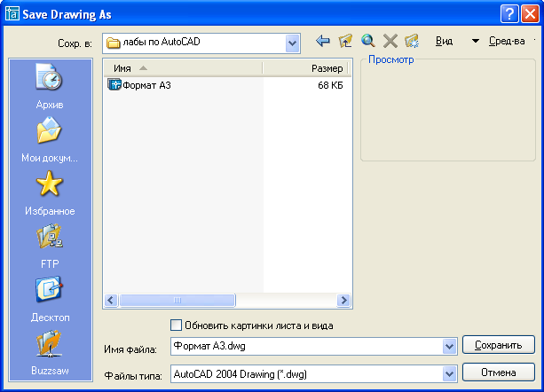Go to the Мои документы folder
Image resolution: width=544 pixels, height=392 pixels.
point(50,139)
